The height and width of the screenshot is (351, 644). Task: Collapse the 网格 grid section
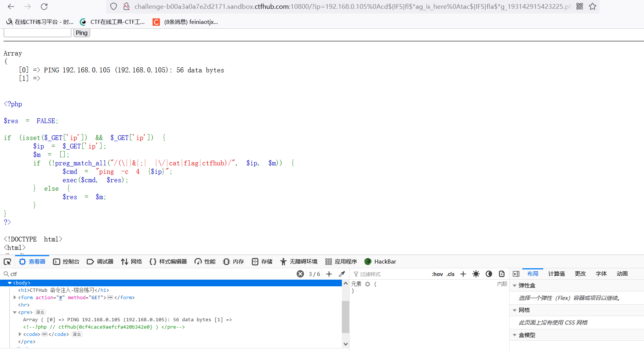[x=515, y=310]
